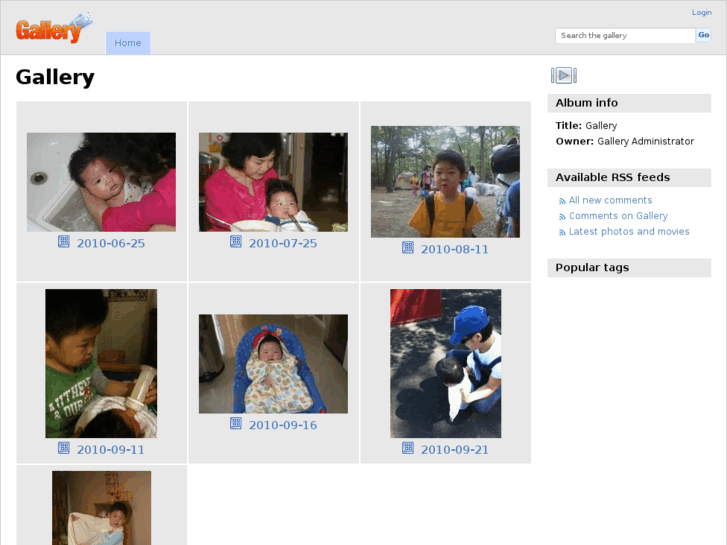Image resolution: width=727 pixels, height=545 pixels.
Task: Start the slideshow with the play icon
Action: (x=564, y=75)
